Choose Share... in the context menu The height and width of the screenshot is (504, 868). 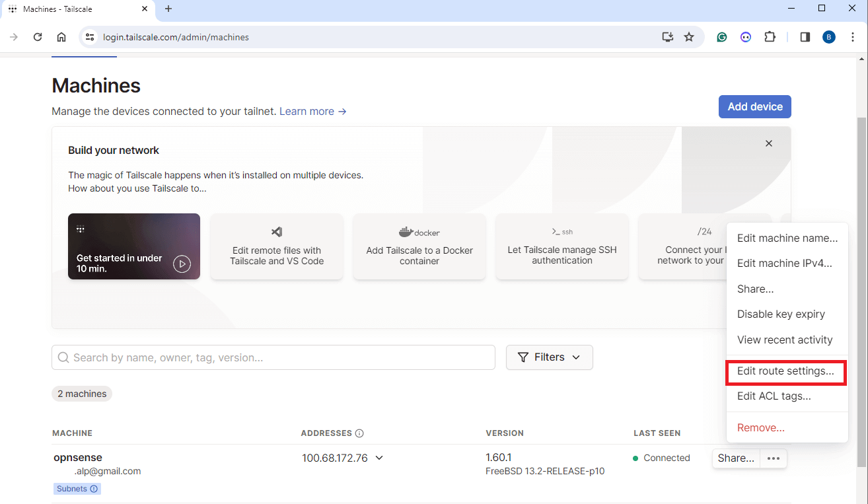click(787, 289)
